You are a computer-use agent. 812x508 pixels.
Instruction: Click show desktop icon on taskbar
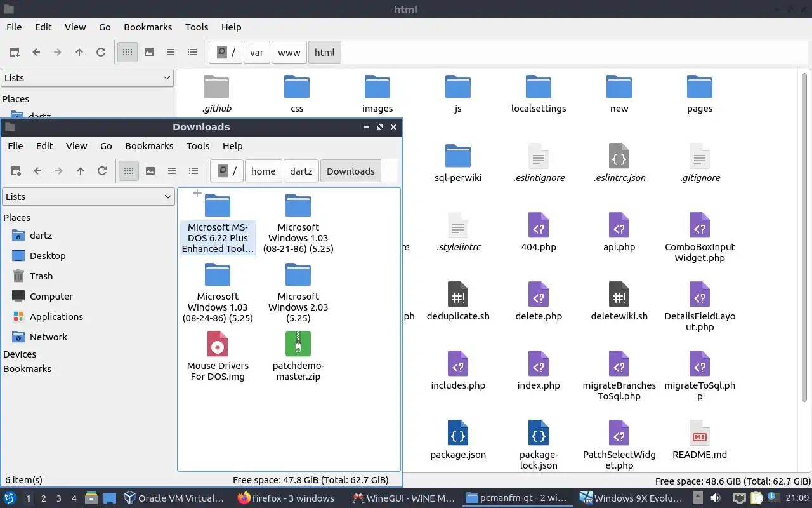coord(110,498)
